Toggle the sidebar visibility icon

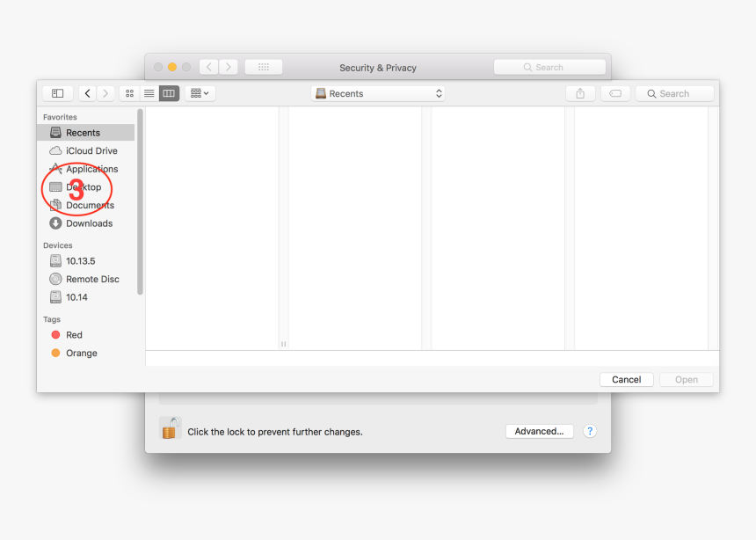(56, 92)
